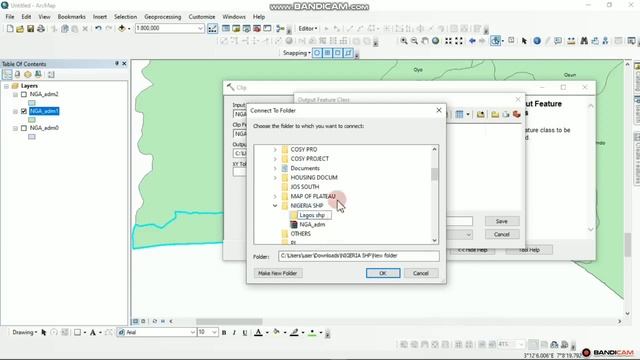
Task: Switch to List By Source view
Action: click(x=17, y=74)
